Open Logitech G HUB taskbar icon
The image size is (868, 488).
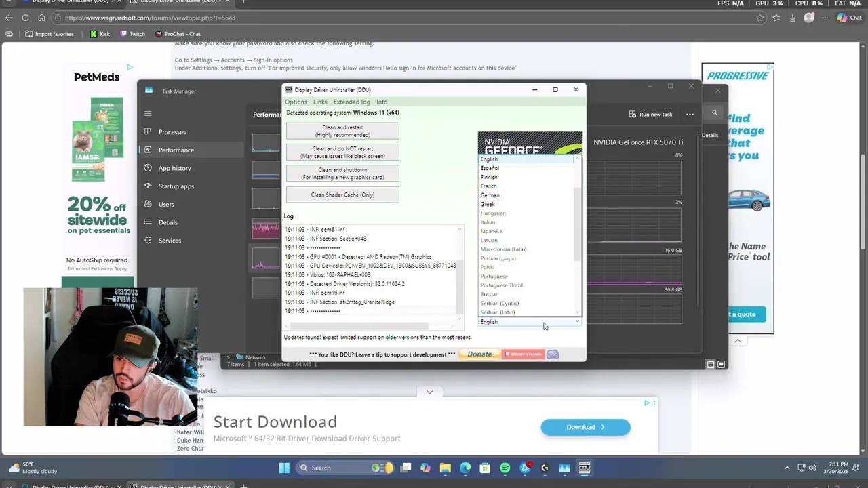pyautogui.click(x=545, y=468)
